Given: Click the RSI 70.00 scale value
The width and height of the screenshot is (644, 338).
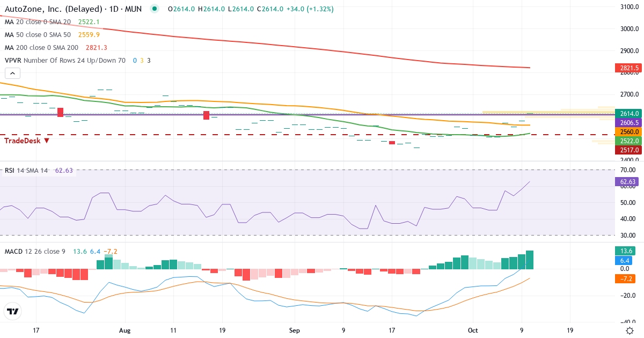Looking at the screenshot, I should click(628, 170).
